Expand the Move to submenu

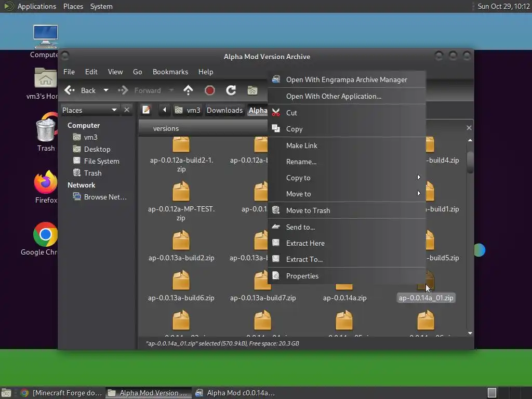(347, 194)
